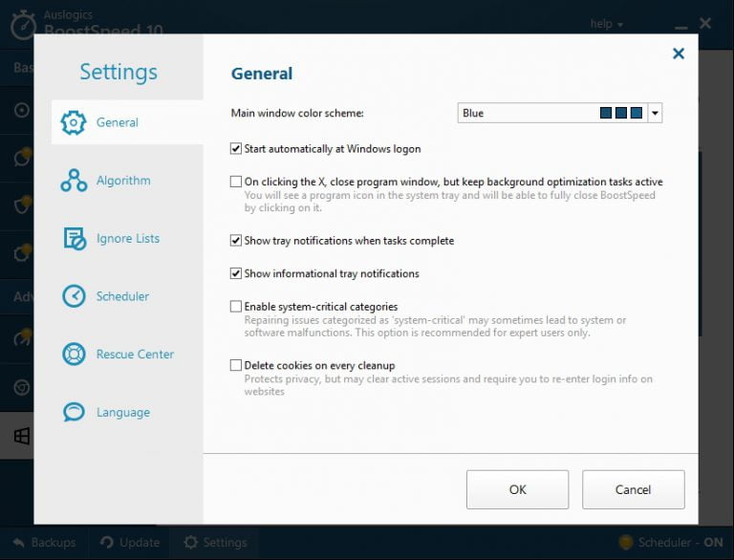Open the help menu in title bar

click(x=606, y=23)
